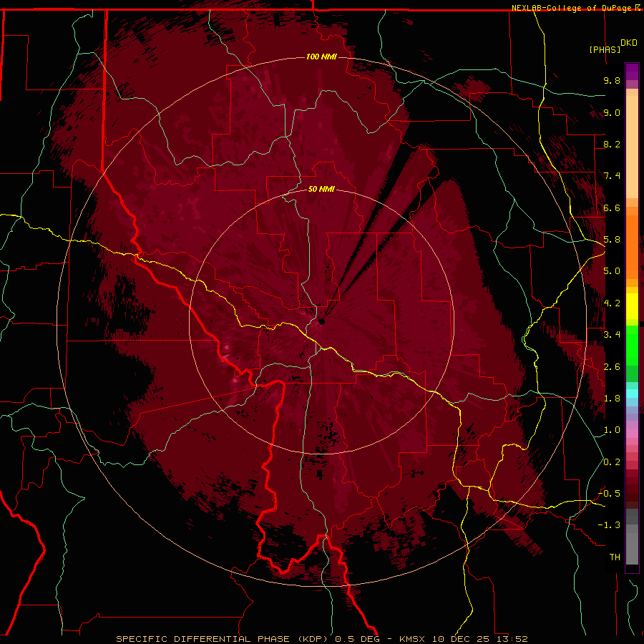The width and height of the screenshot is (644, 644).
Task: Click the yellow segment of the color bar
Action: 632,306
